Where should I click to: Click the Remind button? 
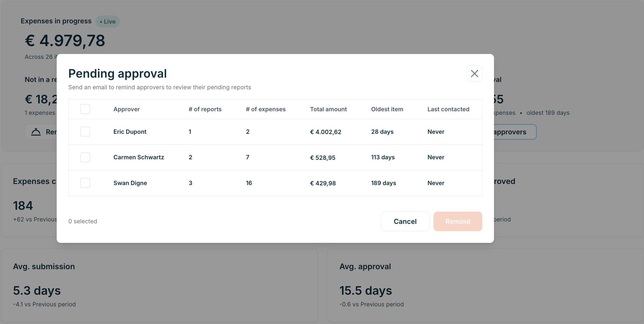coord(458,221)
